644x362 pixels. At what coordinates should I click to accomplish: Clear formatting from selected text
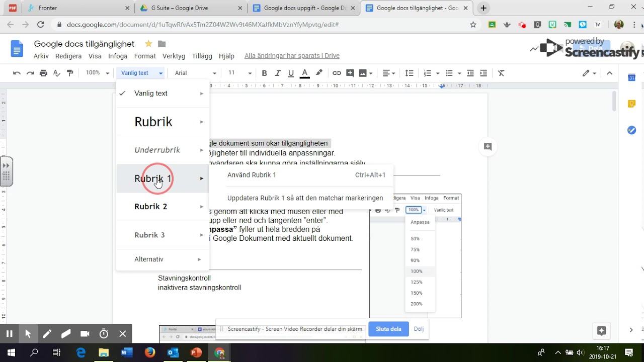coord(501,73)
